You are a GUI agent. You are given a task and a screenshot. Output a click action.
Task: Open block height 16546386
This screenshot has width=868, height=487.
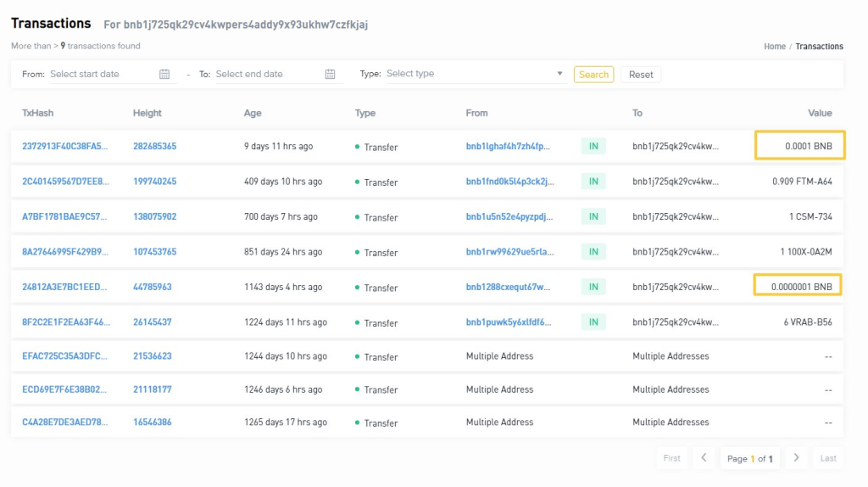tap(153, 423)
